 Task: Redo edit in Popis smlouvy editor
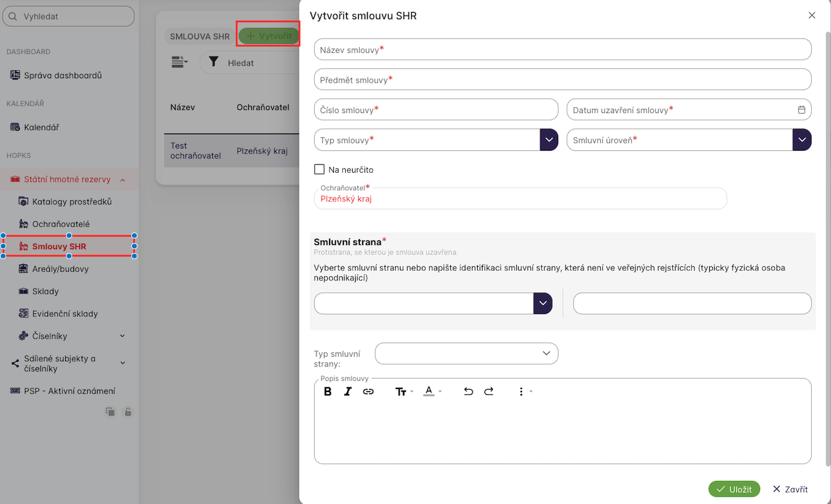[x=489, y=392]
